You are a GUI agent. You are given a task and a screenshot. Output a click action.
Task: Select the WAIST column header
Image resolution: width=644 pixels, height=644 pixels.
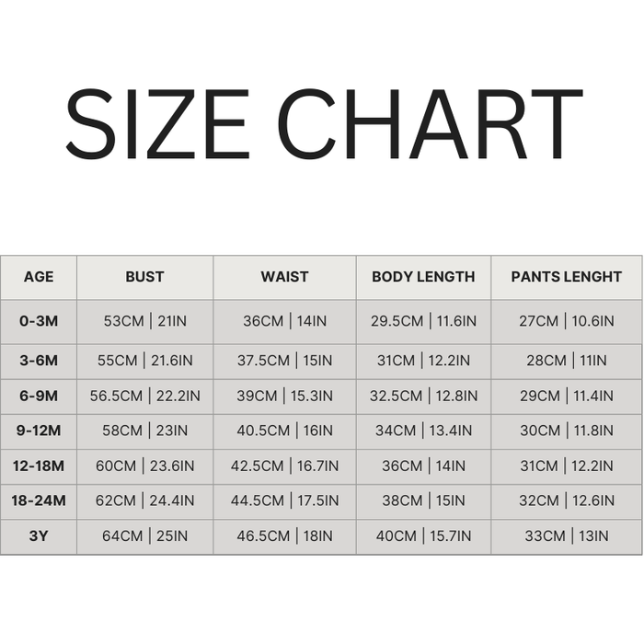[284, 277]
